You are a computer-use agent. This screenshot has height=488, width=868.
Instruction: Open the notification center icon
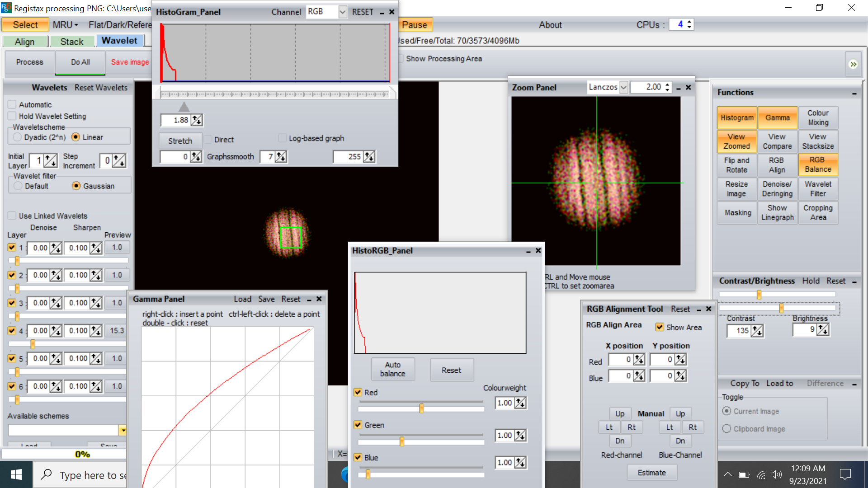click(x=845, y=474)
